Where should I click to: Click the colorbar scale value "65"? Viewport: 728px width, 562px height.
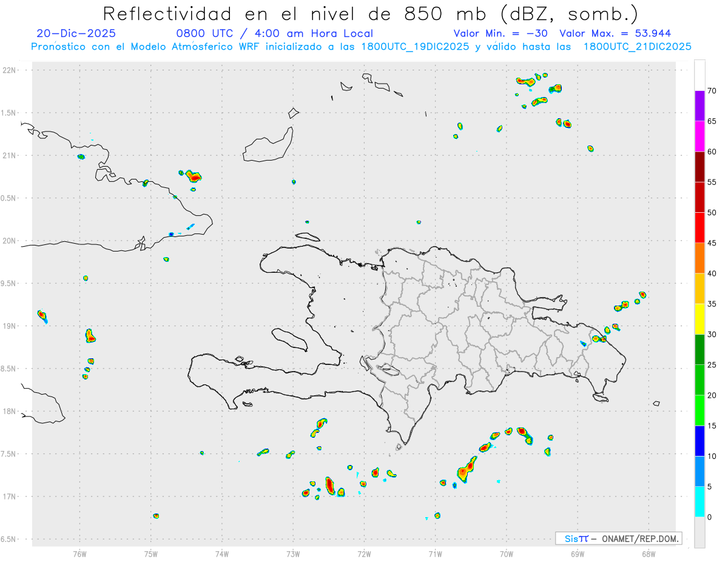712,121
